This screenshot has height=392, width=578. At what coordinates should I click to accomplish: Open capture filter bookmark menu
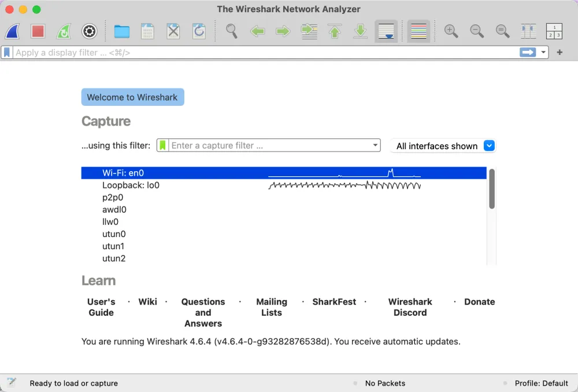coord(162,145)
